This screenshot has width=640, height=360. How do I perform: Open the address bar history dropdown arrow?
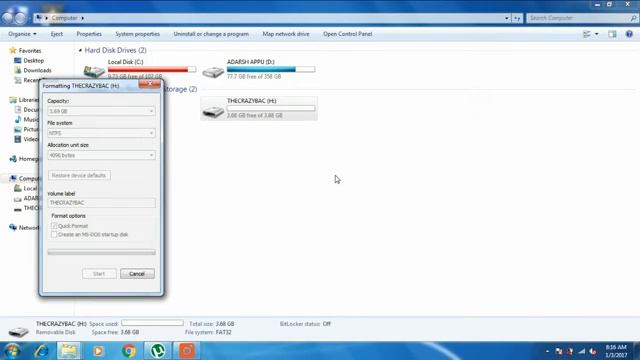(x=507, y=18)
